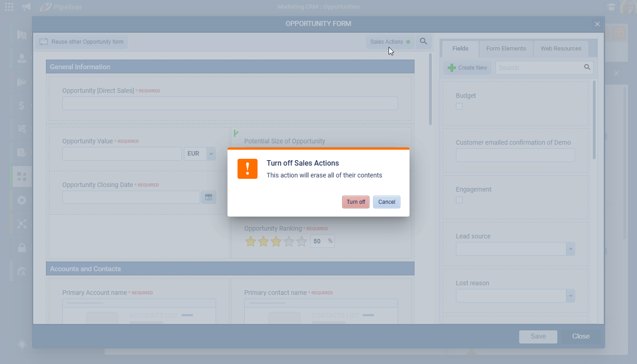Expand the EUR currency dropdown
The image size is (637, 364).
click(211, 154)
